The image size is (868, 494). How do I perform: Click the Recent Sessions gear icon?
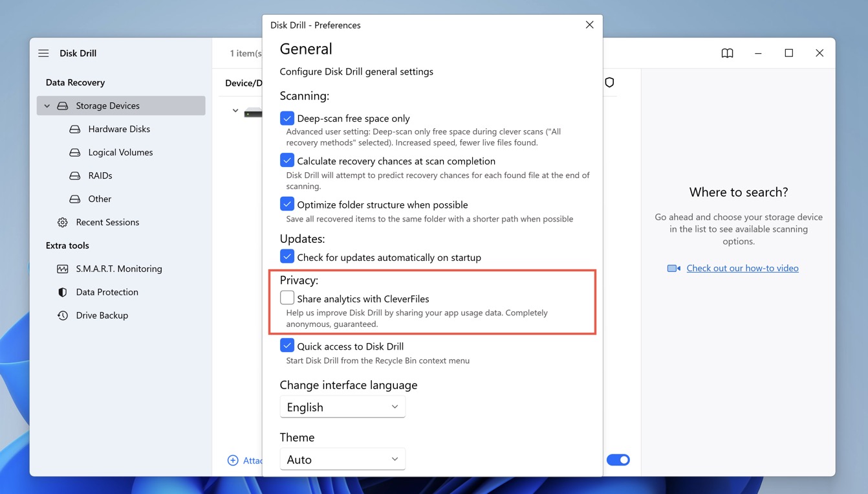[x=62, y=222]
